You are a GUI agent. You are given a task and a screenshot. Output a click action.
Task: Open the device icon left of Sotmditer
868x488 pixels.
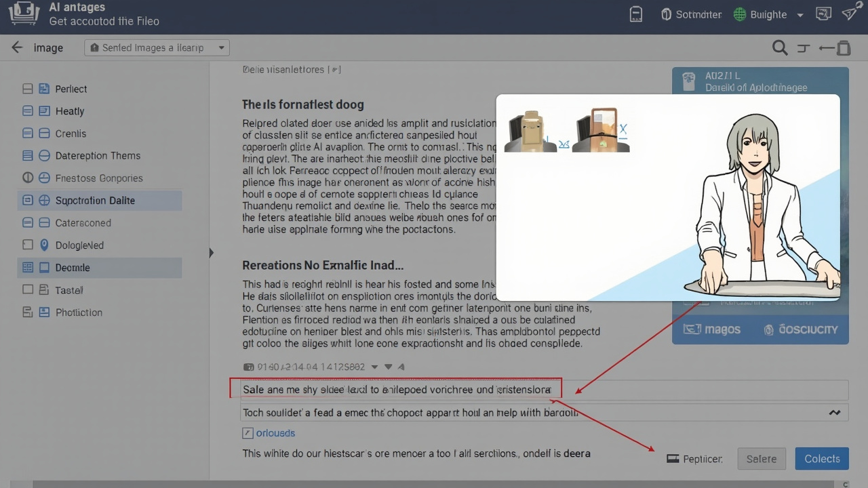coord(636,14)
